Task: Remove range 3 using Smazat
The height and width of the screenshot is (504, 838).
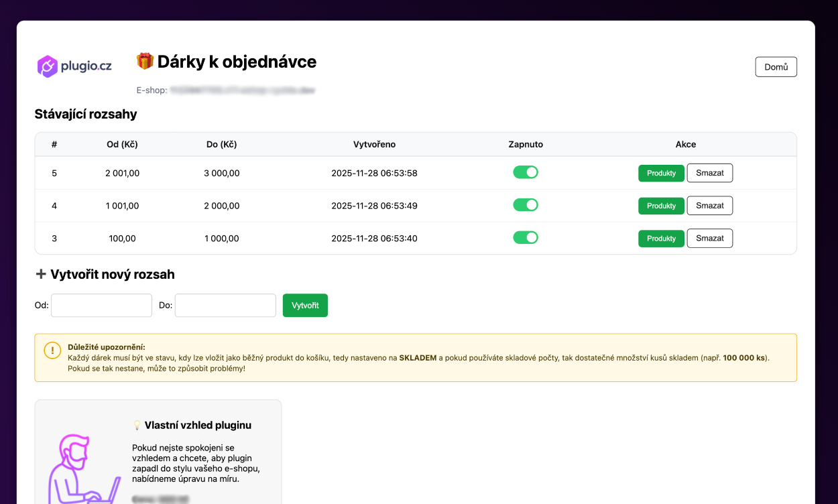Action: [x=709, y=239]
